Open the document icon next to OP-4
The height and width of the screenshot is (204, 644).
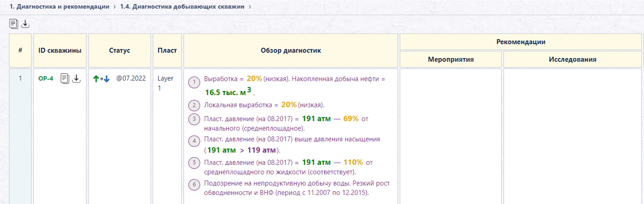click(x=65, y=78)
